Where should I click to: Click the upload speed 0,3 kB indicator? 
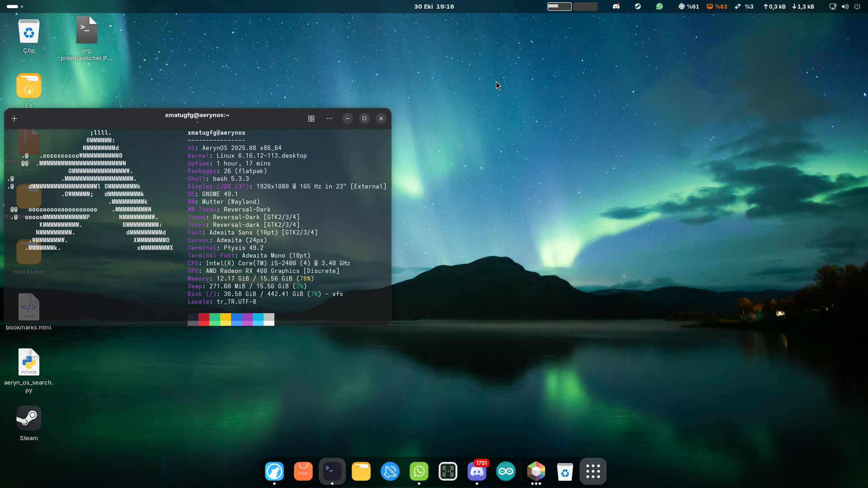[x=774, y=6]
